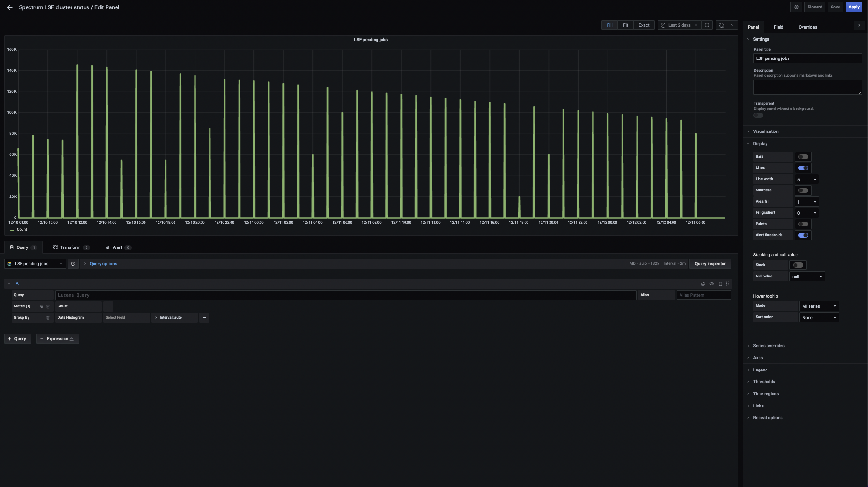Select the Fit view mode
Screen dimensions: 868x487
[x=625, y=25]
